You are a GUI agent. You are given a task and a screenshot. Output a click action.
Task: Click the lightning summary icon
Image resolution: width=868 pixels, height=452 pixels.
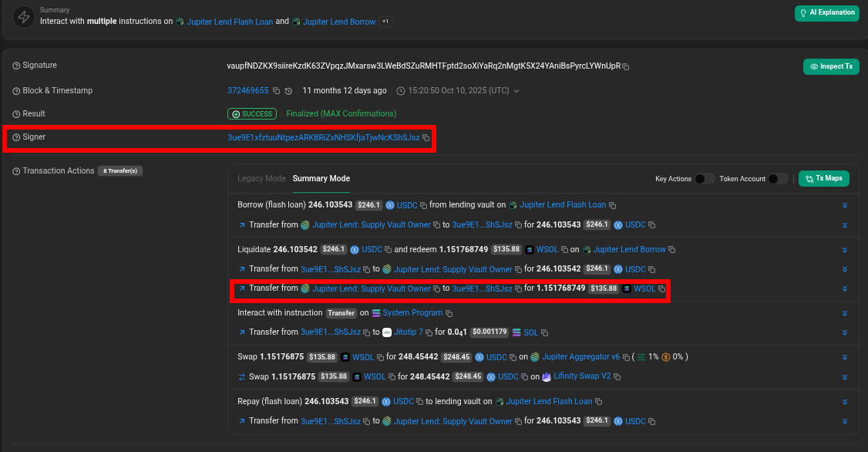coord(24,17)
